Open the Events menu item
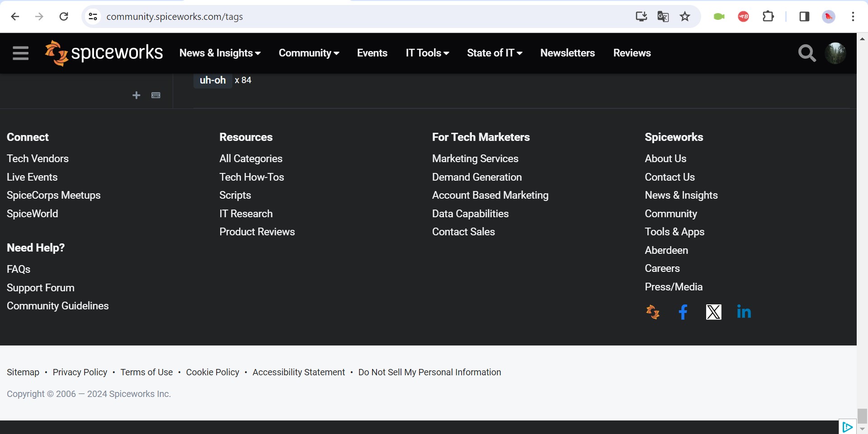The height and width of the screenshot is (434, 868). (x=372, y=53)
